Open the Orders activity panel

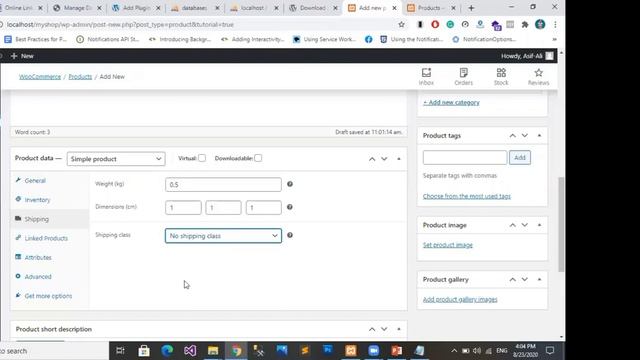click(x=463, y=76)
